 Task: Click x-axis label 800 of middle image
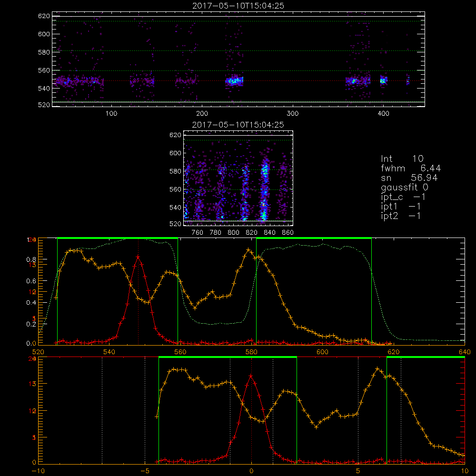coord(233,233)
